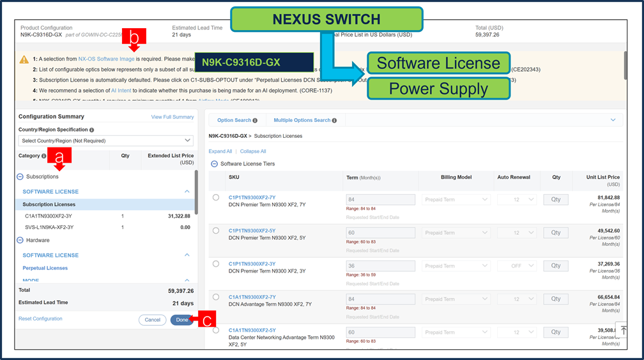Collapse SOFTWARE LICENSE under Hardware
Image resolution: width=644 pixels, height=360 pixels.
point(187,255)
